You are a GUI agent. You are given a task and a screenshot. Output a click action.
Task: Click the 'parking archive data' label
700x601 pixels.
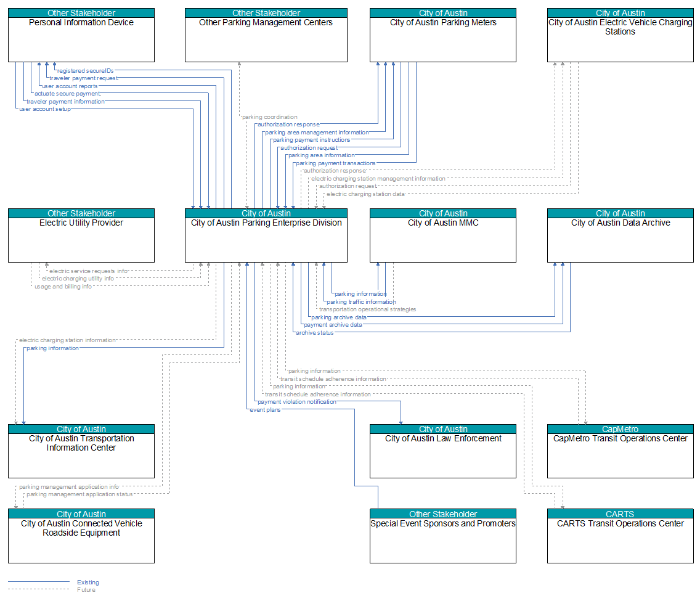click(x=339, y=317)
